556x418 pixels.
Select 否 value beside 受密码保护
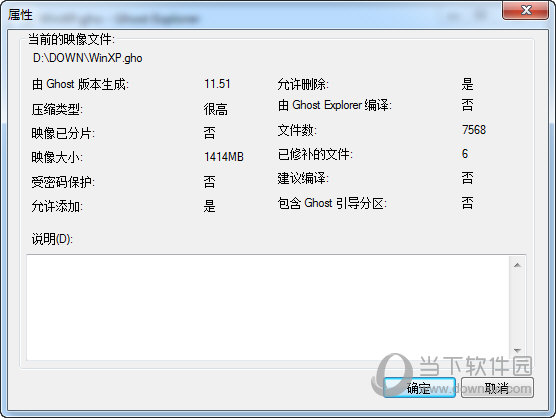click(209, 182)
